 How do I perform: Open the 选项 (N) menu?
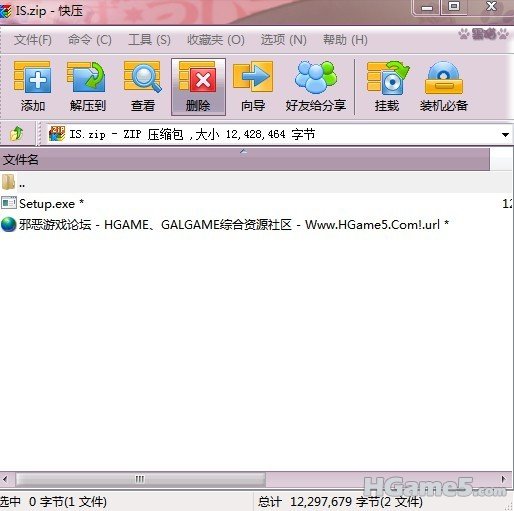(284, 40)
